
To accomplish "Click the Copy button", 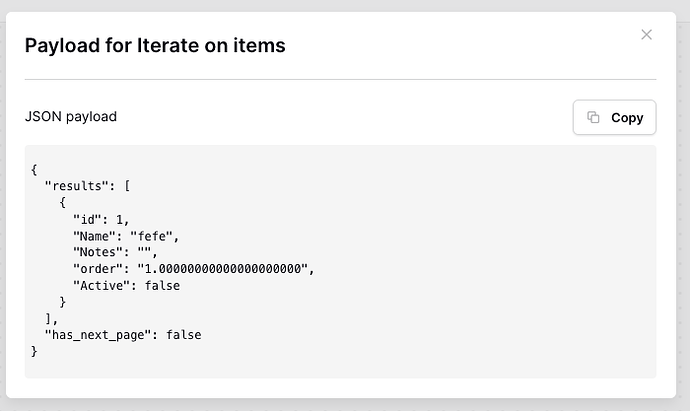I will point(614,117).
